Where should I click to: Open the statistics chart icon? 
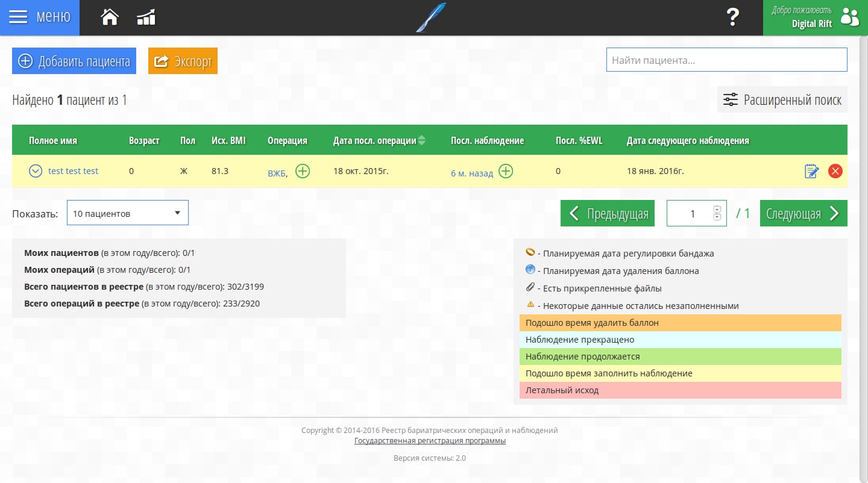pos(146,18)
